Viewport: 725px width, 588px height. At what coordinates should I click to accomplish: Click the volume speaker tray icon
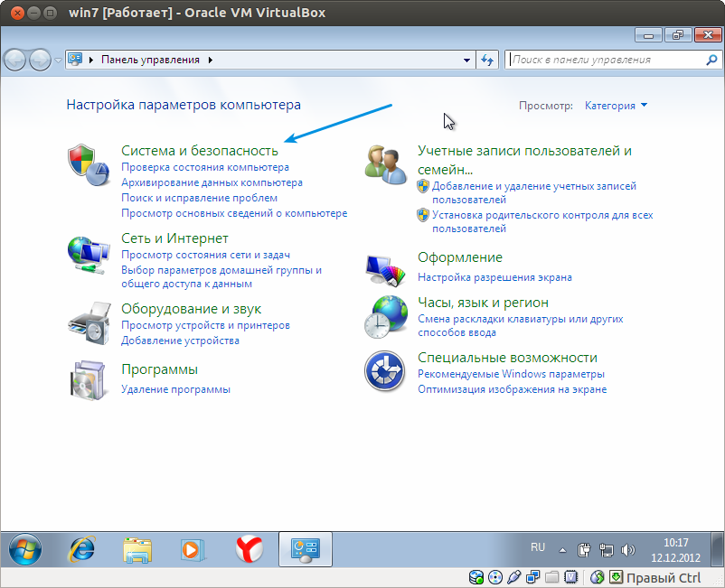click(627, 550)
